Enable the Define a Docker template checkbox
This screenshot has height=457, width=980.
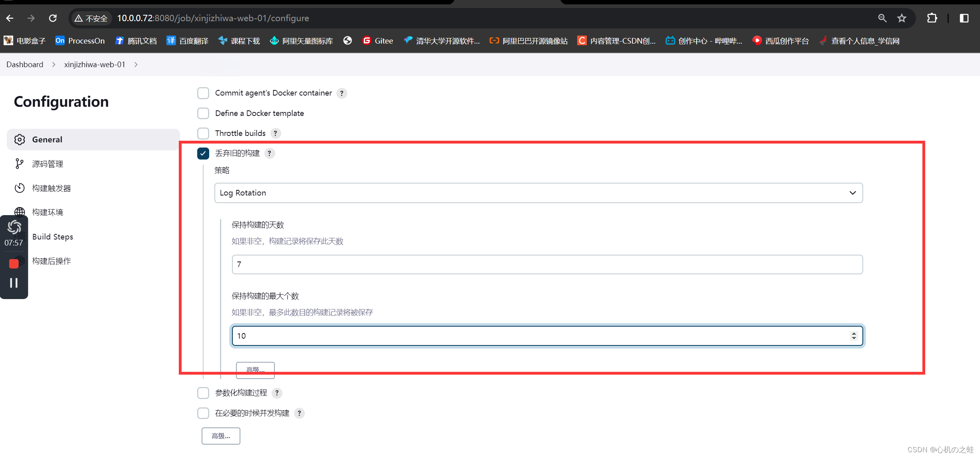[x=203, y=113]
